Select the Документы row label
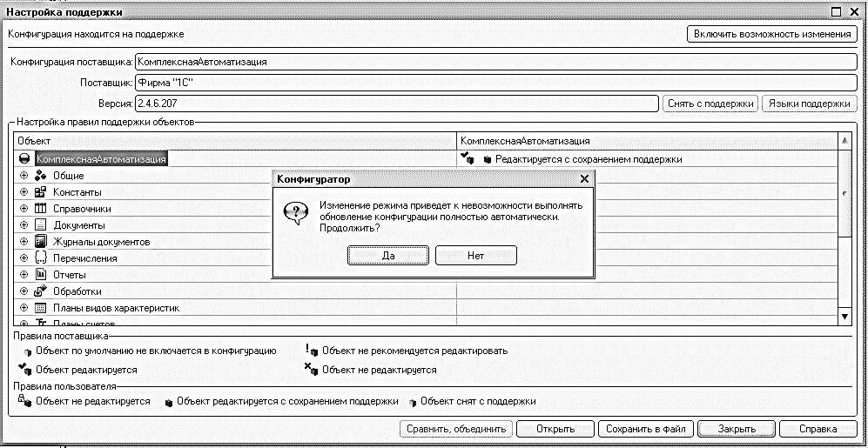This screenshot has height=448, width=868. point(79,225)
